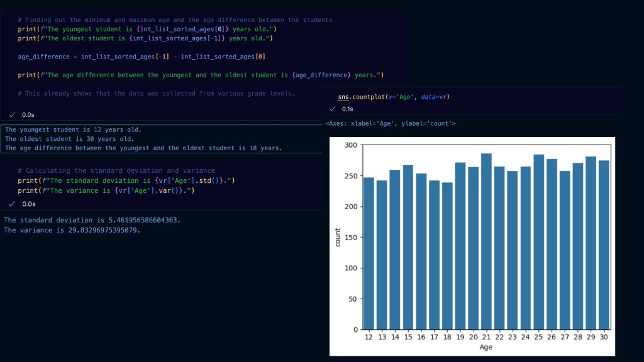The height and width of the screenshot is (362, 644).
Task: Click the comment about various grade levels
Action: (x=156, y=93)
